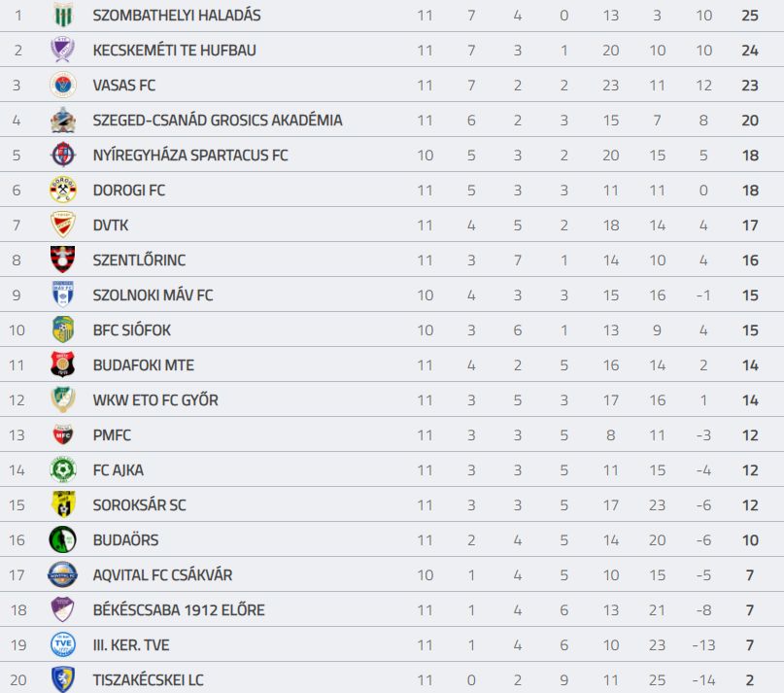Viewport: 784px width, 693px height.
Task: Click the Szombathelyi Haladás club crest
Action: coord(63,15)
